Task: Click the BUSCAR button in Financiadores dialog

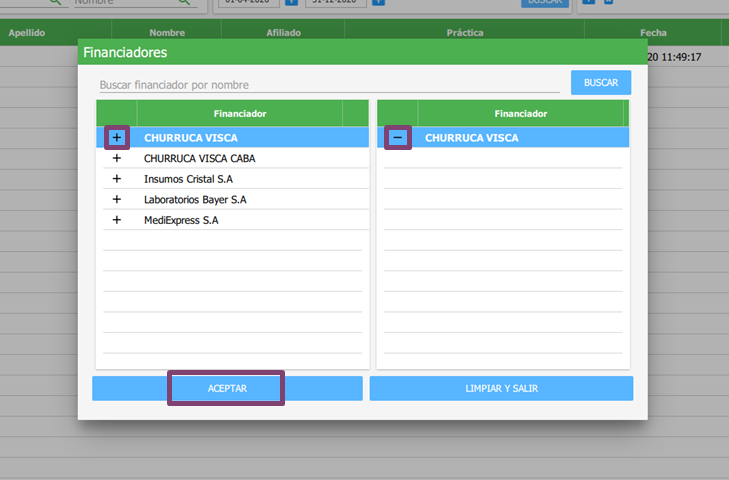Action: (601, 82)
